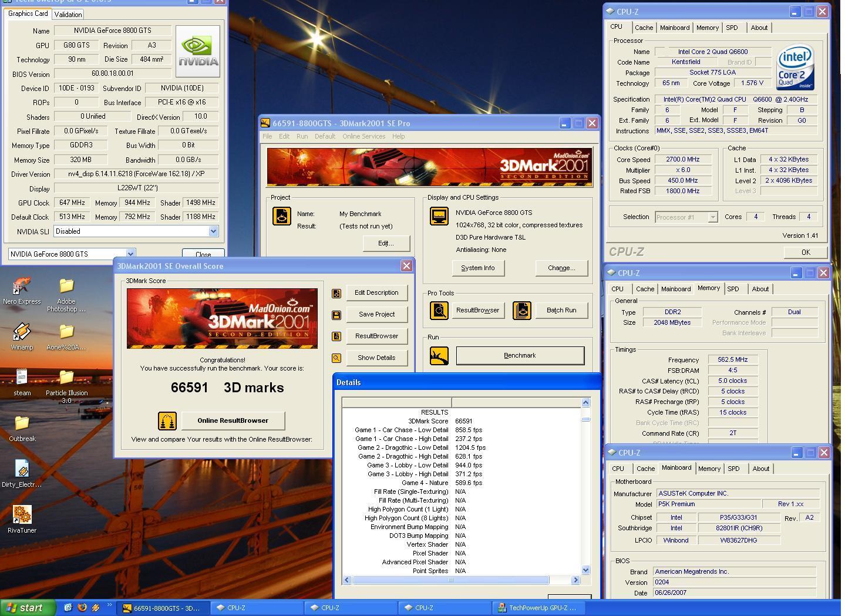845x616 pixels.
Task: Click the Benchmark run icon in 3DMark
Action: 439,355
